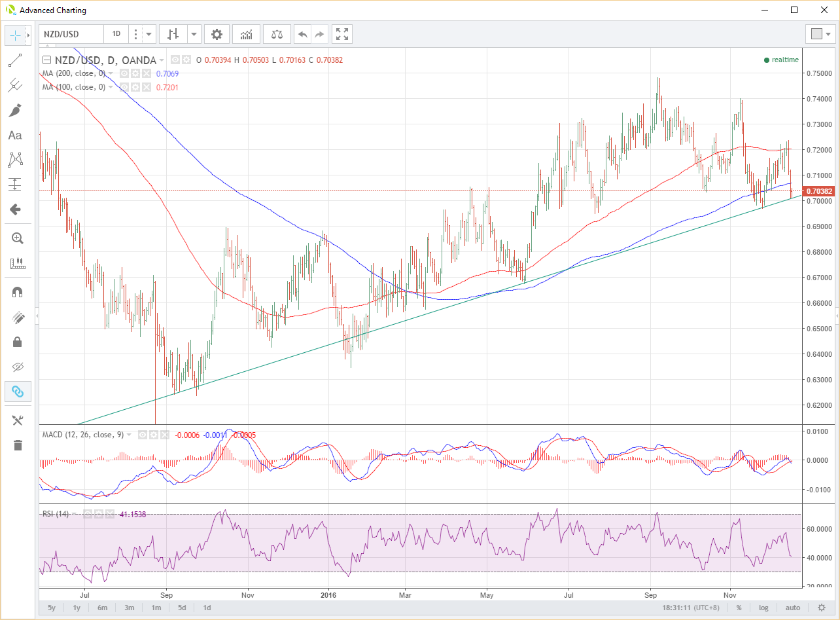
Task: Hide the MA 200 line via eye icon
Action: click(124, 73)
